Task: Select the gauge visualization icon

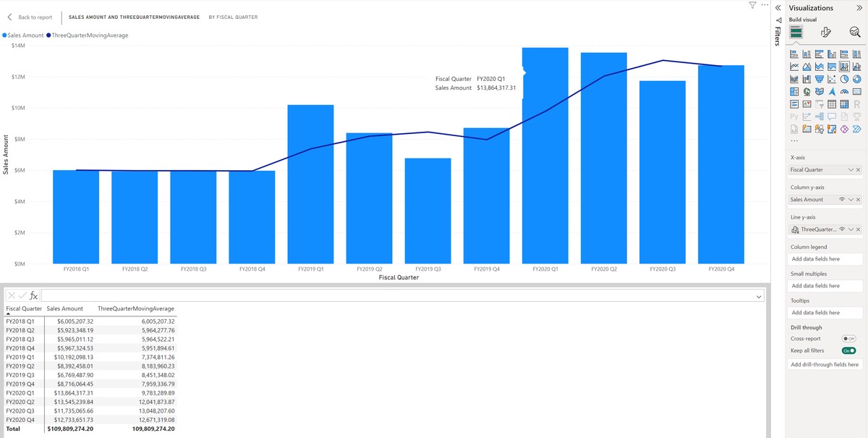Action: [844, 92]
